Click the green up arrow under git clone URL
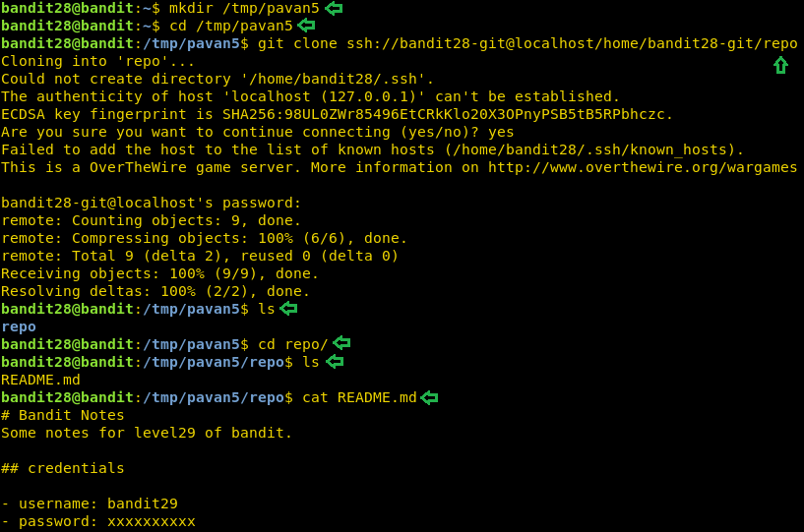Viewport: 804px width, 532px height. (x=780, y=65)
